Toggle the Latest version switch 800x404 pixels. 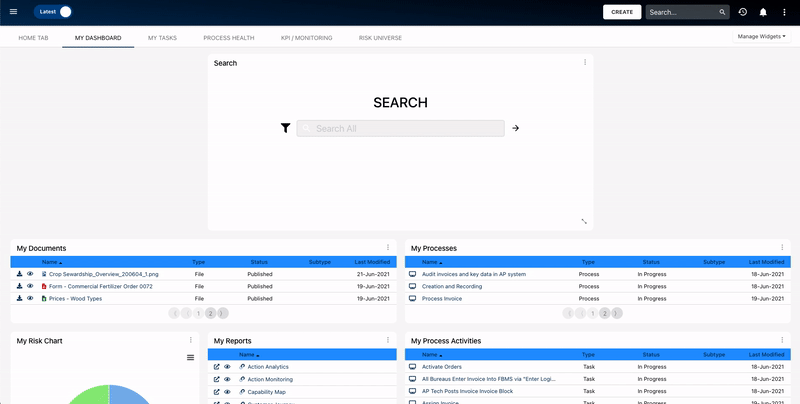click(x=54, y=12)
